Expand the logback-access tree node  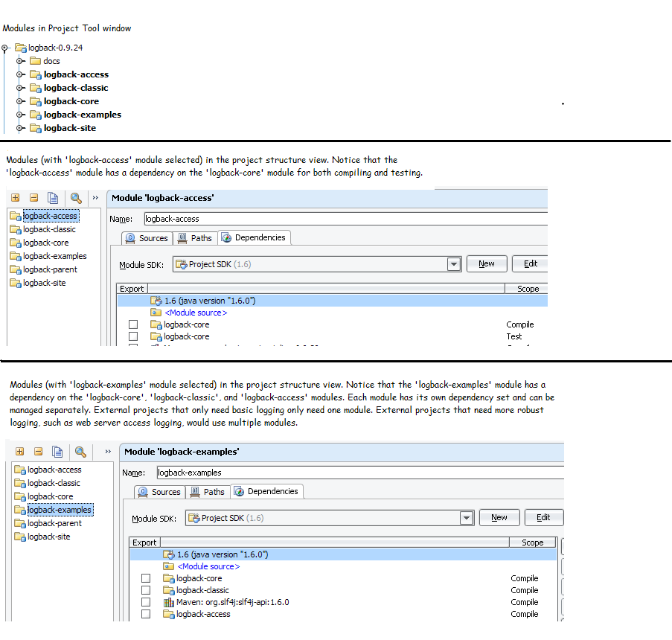pos(19,74)
